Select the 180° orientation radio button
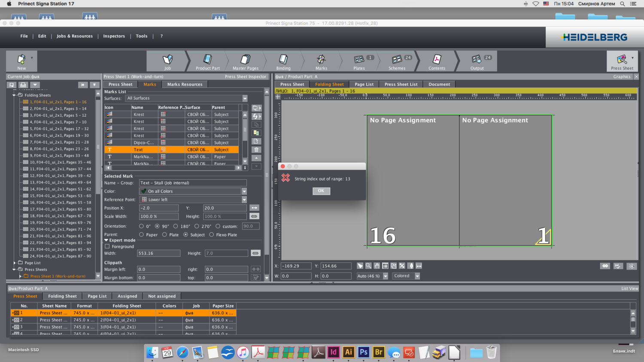This screenshot has width=644, height=362. 176,226
